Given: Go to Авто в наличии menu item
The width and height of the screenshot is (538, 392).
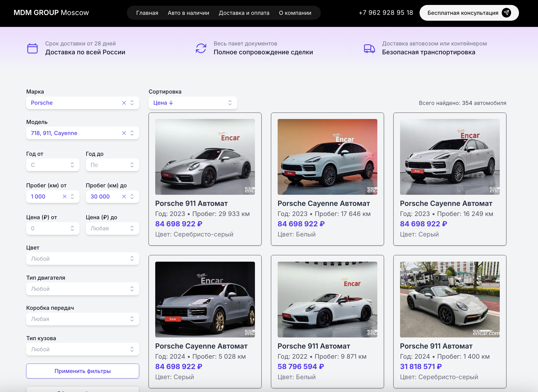Looking at the screenshot, I should click(x=188, y=13).
